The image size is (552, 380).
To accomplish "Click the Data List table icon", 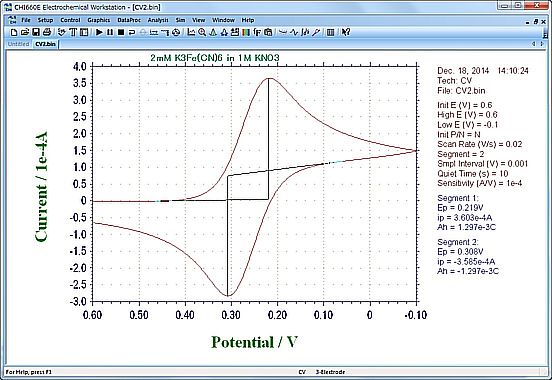I will pyautogui.click(x=330, y=32).
